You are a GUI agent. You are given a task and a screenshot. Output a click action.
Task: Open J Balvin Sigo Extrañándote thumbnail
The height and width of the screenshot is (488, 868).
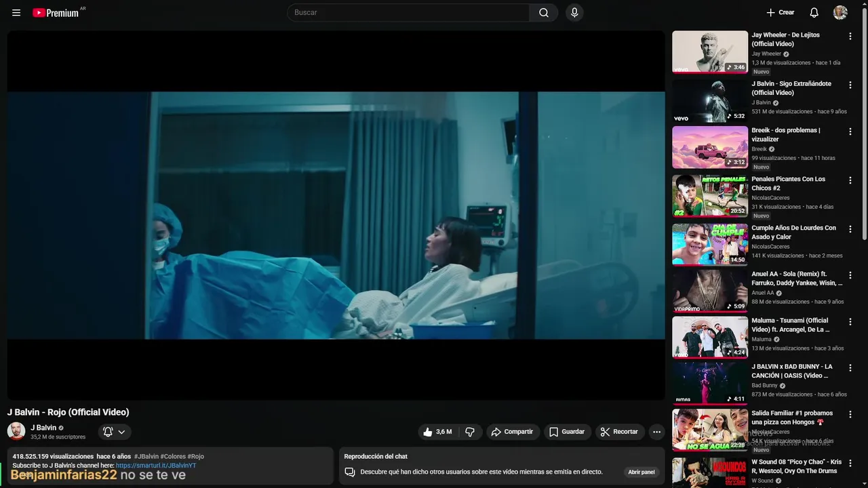click(x=710, y=101)
